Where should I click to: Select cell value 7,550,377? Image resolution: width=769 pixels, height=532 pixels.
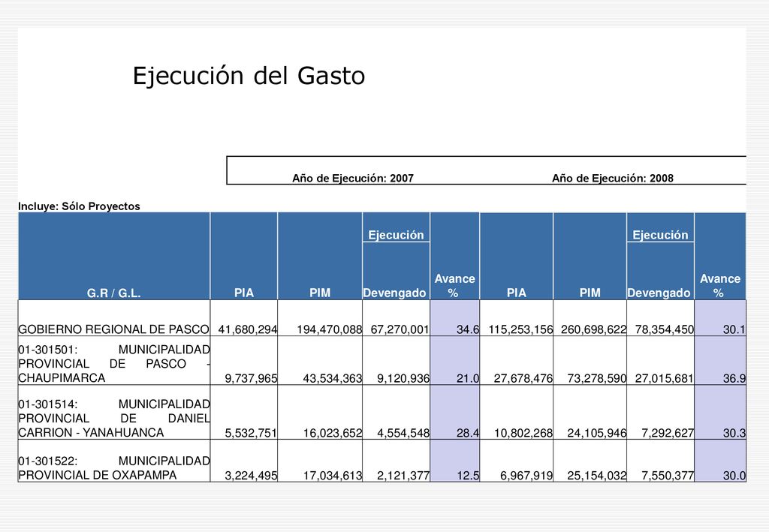(668, 476)
